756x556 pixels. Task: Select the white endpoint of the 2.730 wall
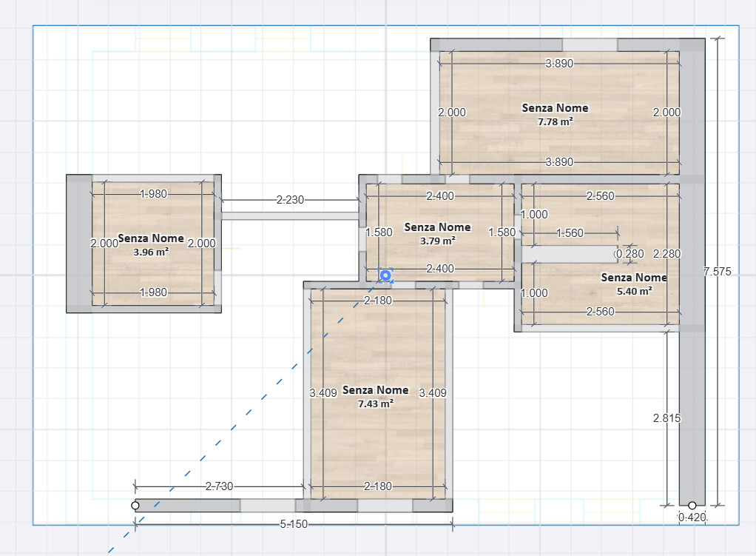click(135, 506)
